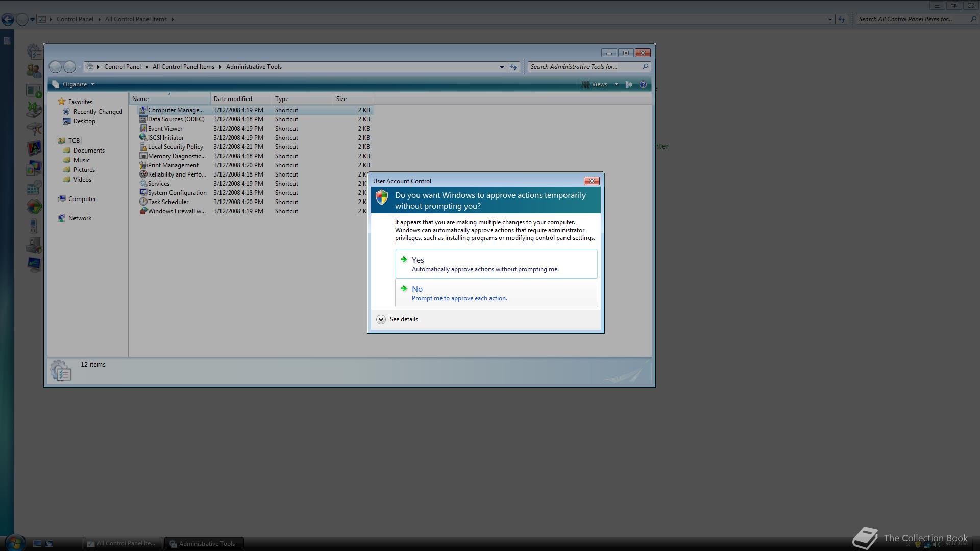Refresh background Control Panel window
This screenshot has height=551, width=980.
click(842, 19)
